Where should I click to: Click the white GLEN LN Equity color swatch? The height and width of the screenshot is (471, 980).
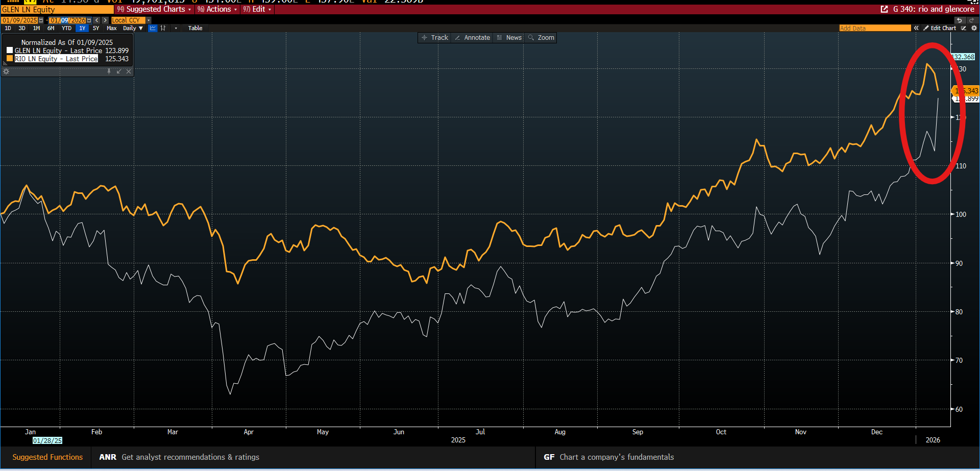(x=10, y=50)
